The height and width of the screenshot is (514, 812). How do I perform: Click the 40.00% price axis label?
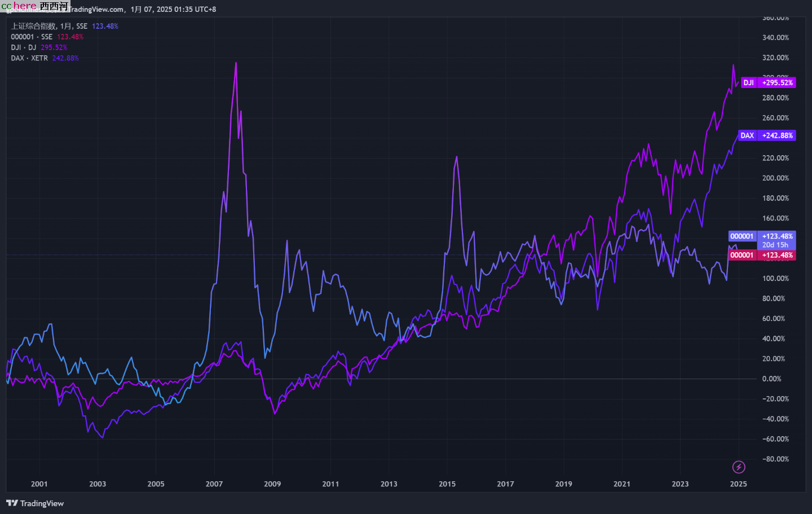774,339
